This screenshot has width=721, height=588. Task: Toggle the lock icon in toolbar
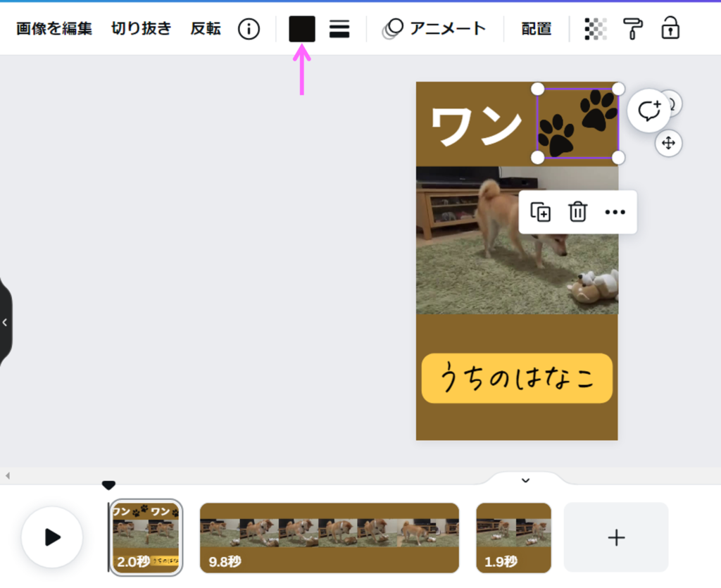670,29
